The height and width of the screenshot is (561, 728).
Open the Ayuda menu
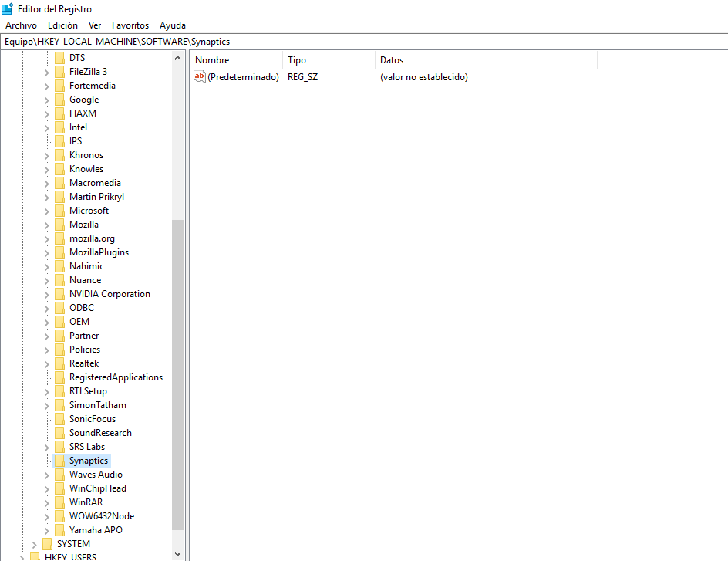(173, 25)
